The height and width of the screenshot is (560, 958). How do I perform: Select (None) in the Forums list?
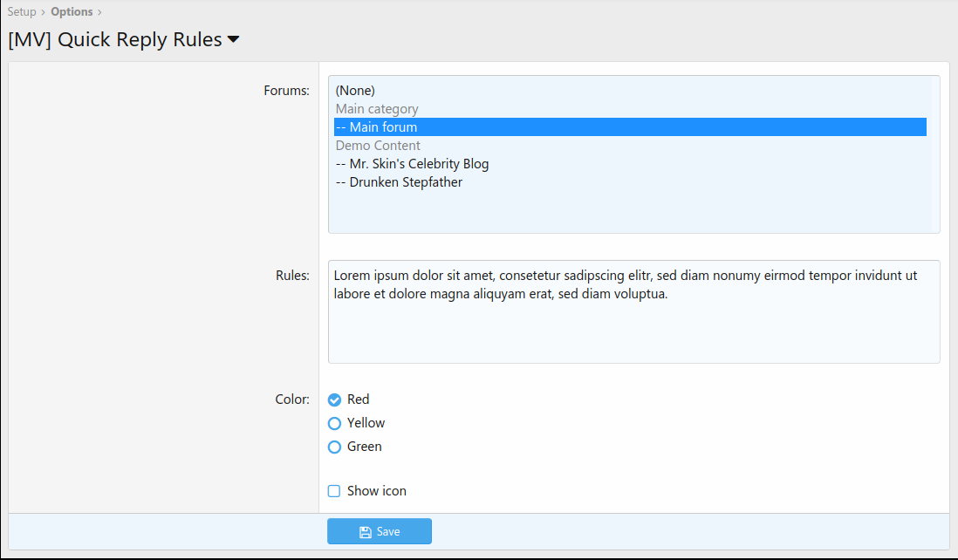355,91
